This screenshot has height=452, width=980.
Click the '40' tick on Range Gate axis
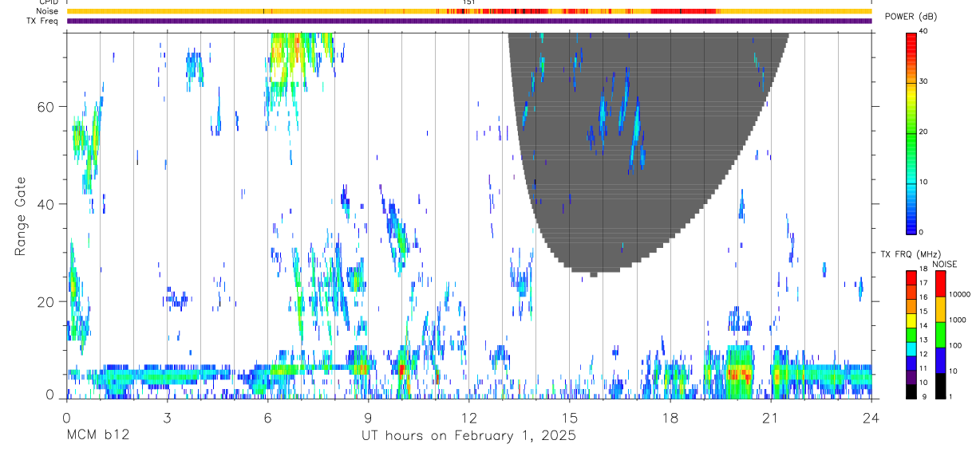pos(47,204)
